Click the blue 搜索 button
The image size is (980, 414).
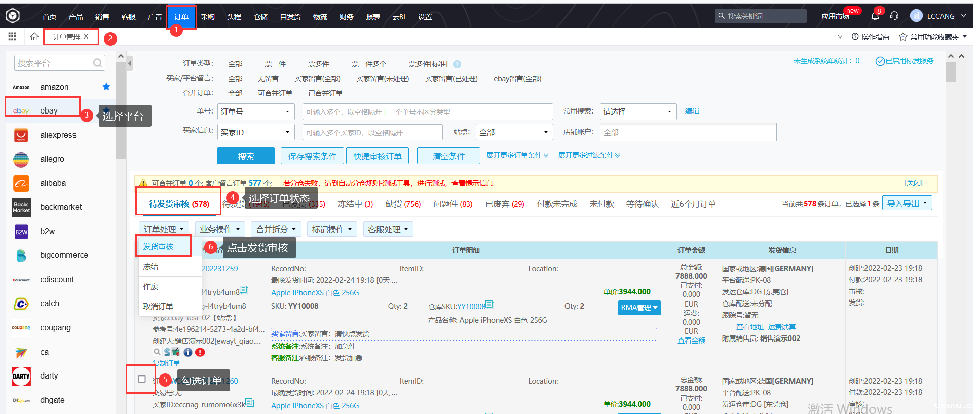point(246,156)
